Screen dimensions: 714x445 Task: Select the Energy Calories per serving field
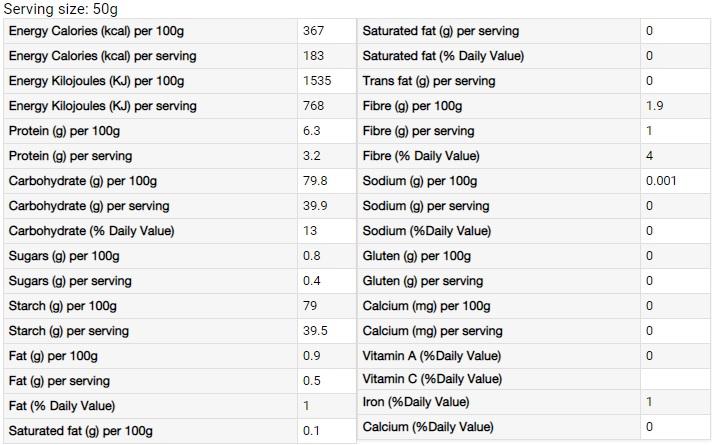pos(326,56)
